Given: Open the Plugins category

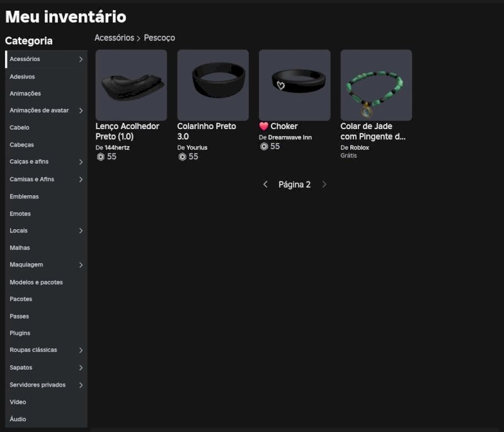Looking at the screenshot, I should [46, 333].
